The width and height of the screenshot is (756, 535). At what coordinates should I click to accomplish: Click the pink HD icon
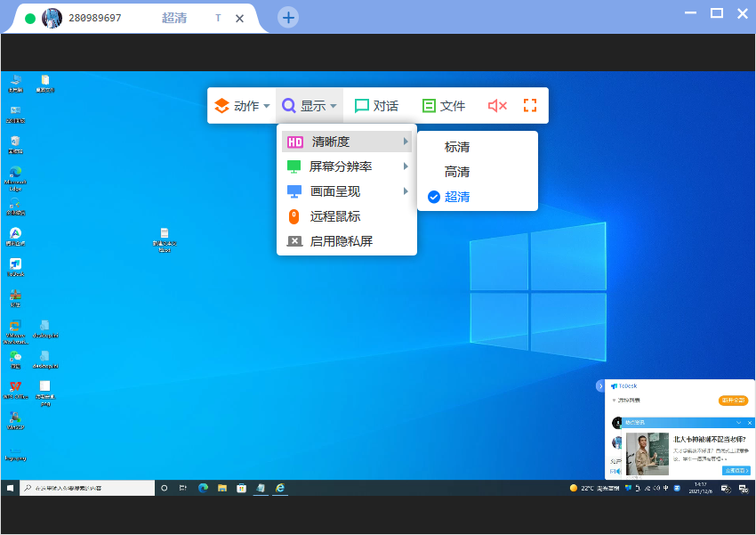294,142
